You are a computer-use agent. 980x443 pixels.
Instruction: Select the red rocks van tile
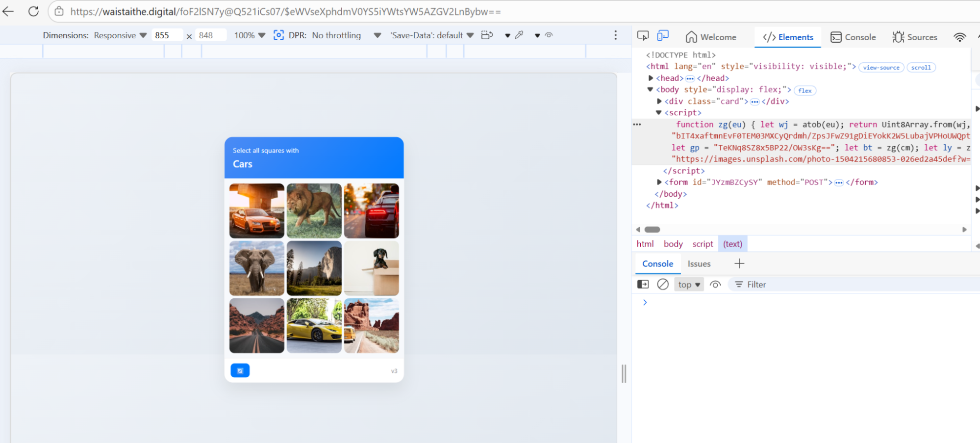pos(372,326)
